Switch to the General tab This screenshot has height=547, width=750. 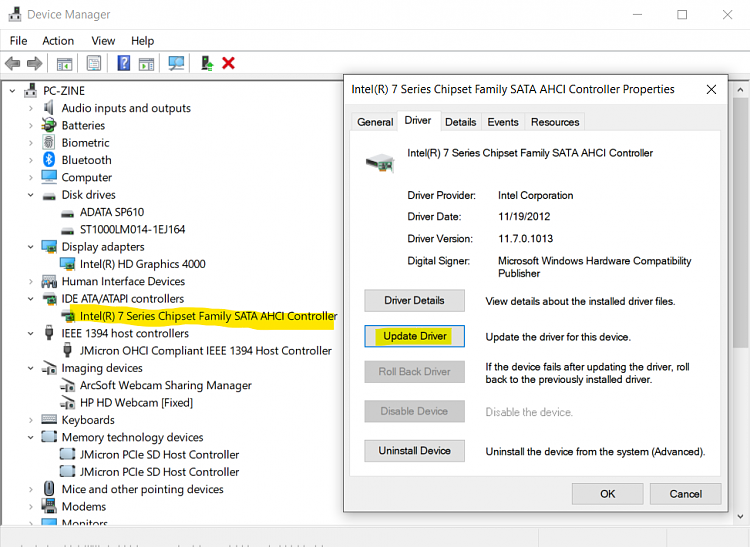[375, 122]
